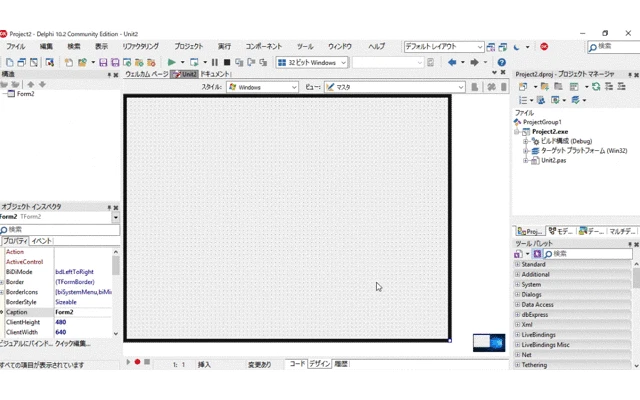Screen dimensions: 640x400
Task: Click the Expand All icon in Project Manager
Action: click(609, 87)
